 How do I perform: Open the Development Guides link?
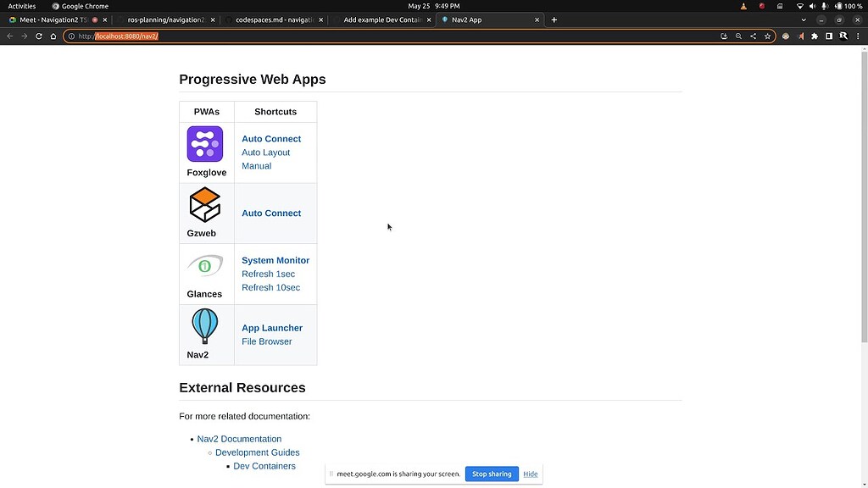(258, 452)
